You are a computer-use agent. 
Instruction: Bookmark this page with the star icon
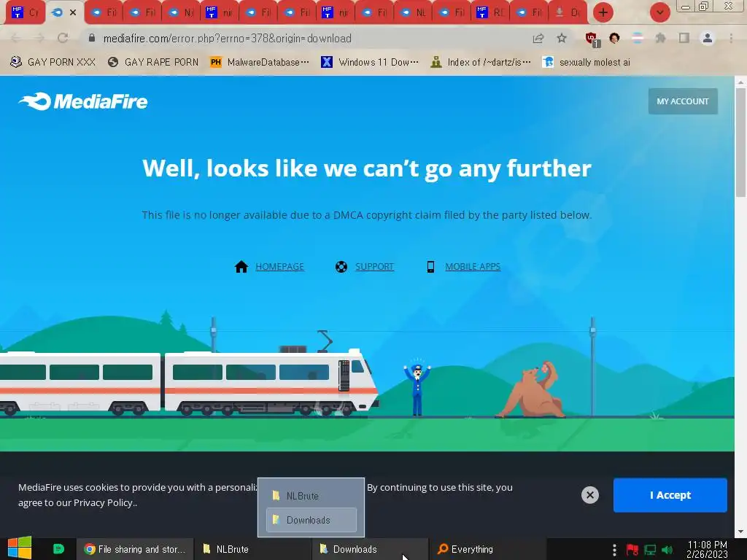pyautogui.click(x=562, y=38)
